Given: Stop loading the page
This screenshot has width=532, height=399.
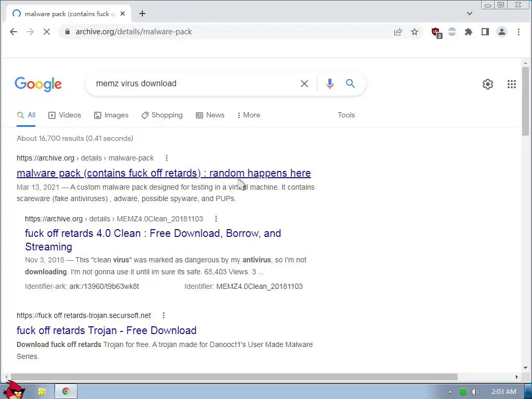Looking at the screenshot, I should click(x=47, y=32).
